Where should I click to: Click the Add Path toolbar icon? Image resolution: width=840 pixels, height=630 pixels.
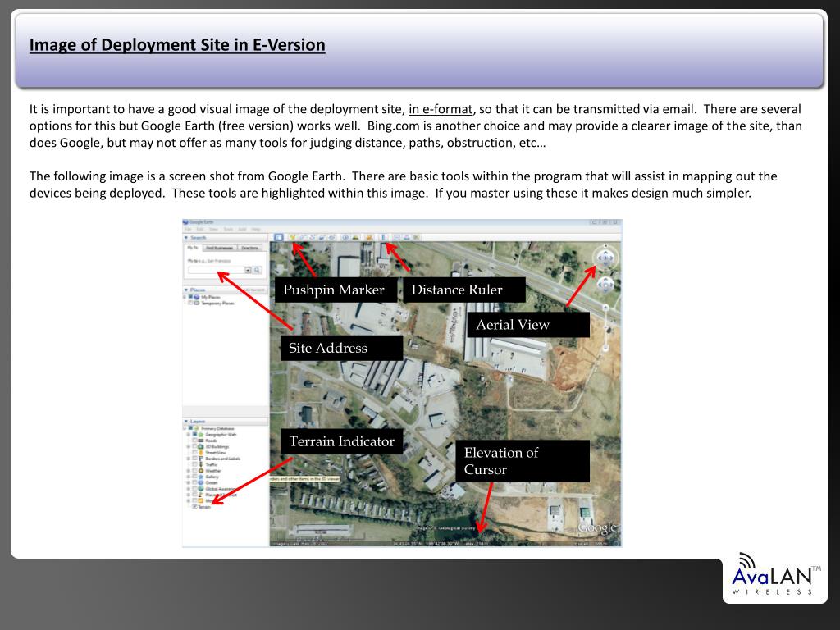(312, 237)
